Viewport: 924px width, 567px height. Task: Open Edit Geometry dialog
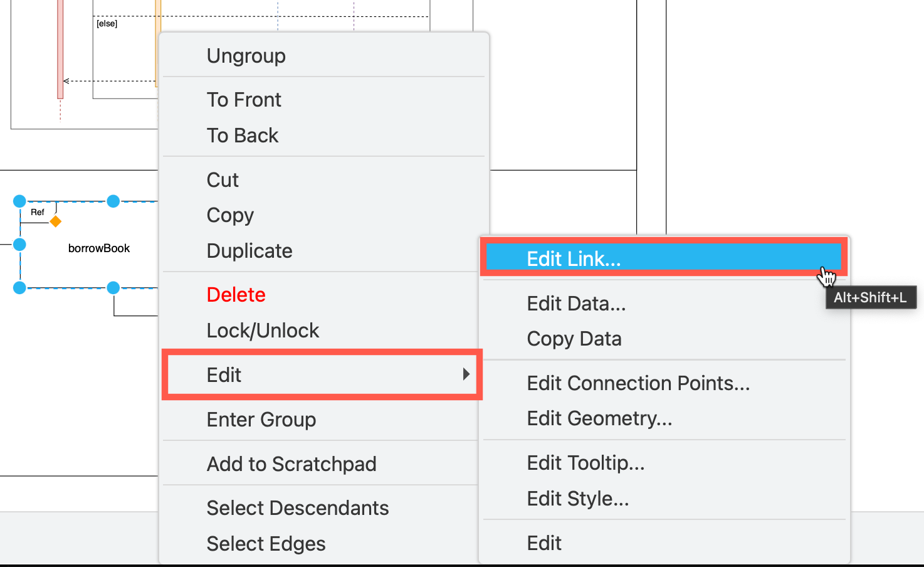tap(599, 418)
